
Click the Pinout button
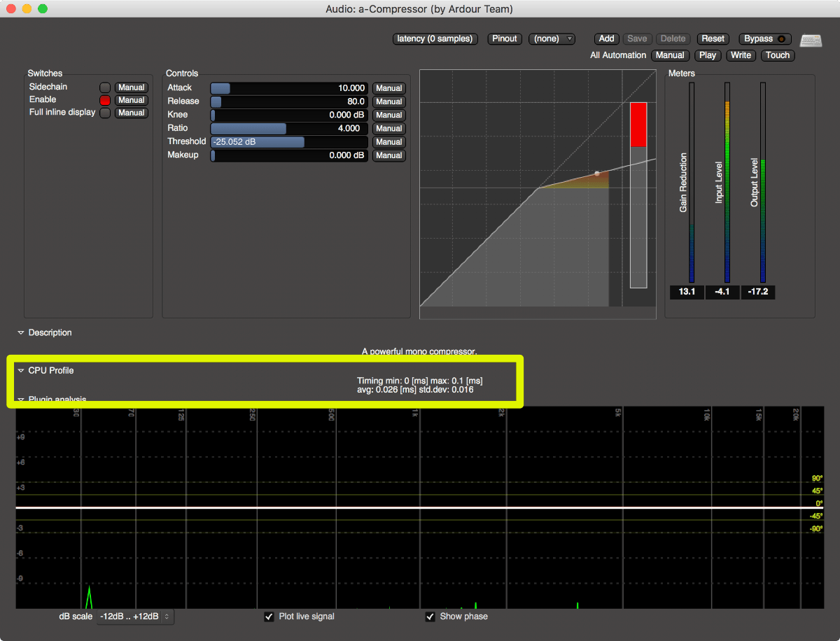point(504,39)
